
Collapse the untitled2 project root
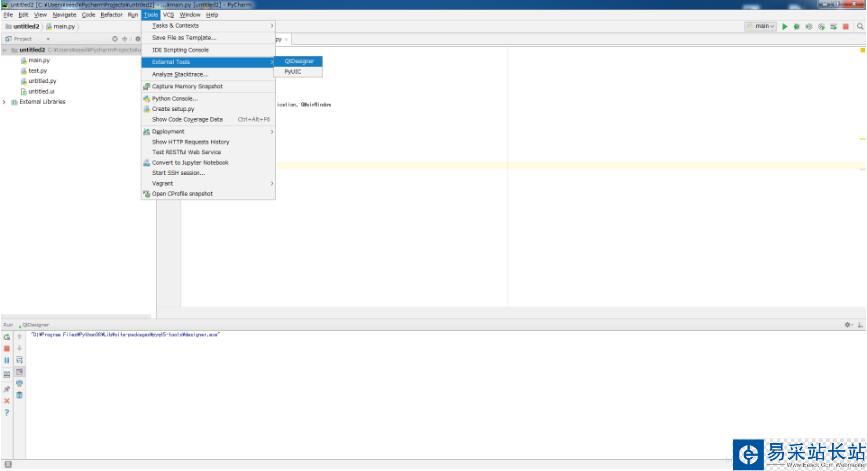pyautogui.click(x=4, y=50)
